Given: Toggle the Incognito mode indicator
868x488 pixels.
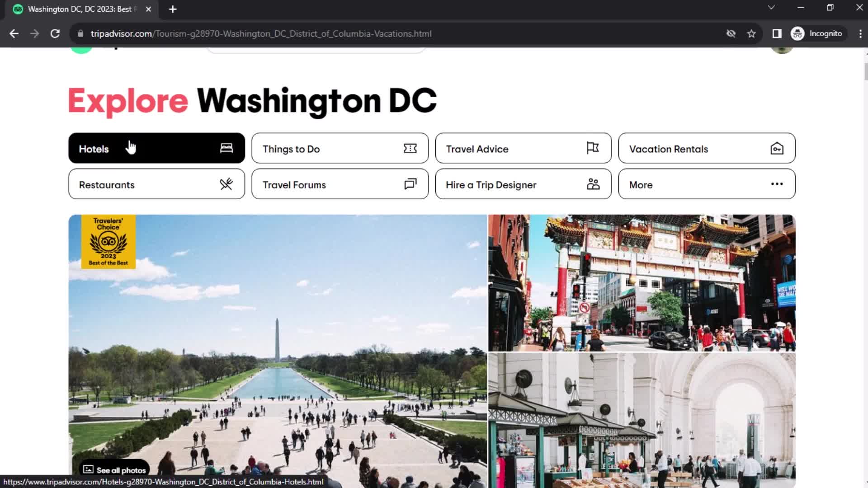Looking at the screenshot, I should point(817,33).
